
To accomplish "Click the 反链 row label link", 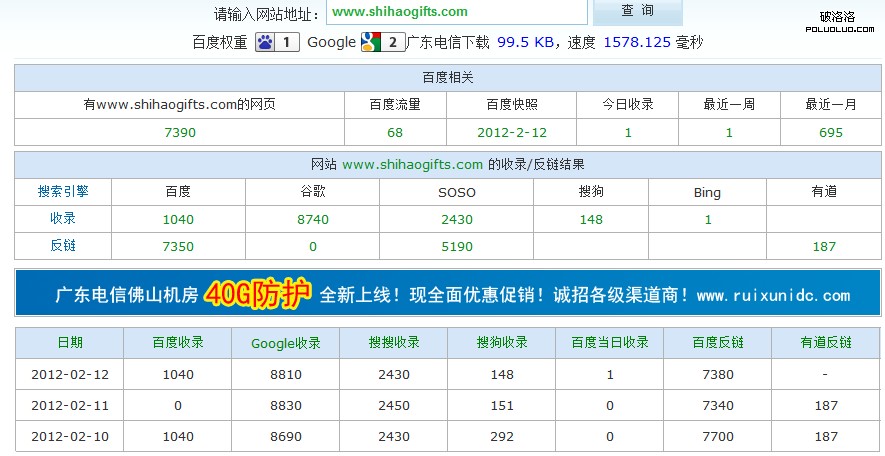I will point(63,246).
